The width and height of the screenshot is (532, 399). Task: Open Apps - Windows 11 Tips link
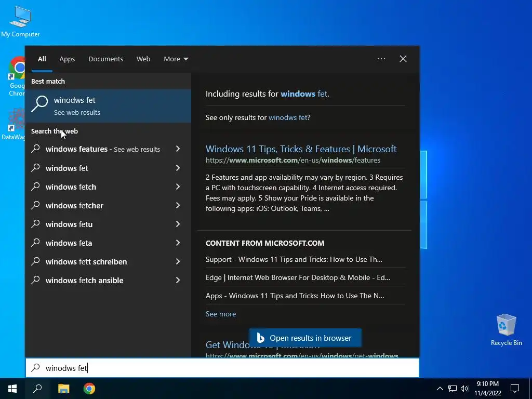[295, 296]
